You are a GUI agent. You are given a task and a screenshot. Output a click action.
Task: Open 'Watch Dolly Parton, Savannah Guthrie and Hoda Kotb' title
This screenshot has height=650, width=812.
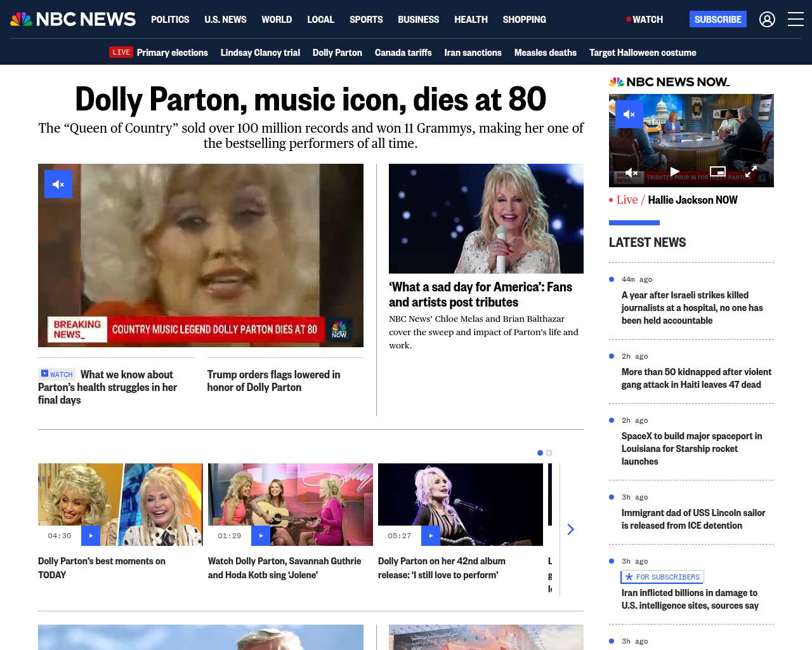coord(285,568)
